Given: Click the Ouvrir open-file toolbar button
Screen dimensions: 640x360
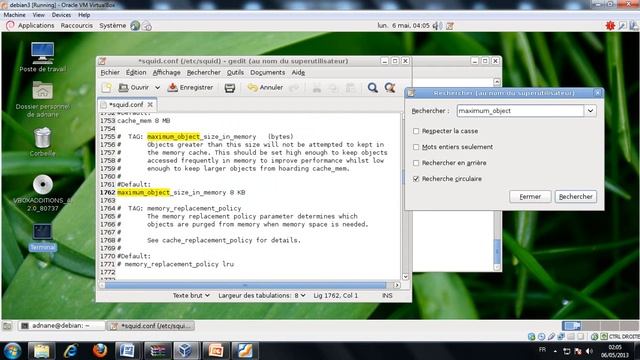Looking at the screenshot, I should click(x=134, y=87).
